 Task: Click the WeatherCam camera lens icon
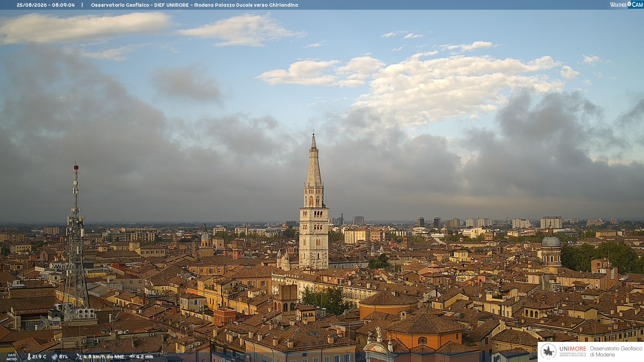tap(629, 4)
